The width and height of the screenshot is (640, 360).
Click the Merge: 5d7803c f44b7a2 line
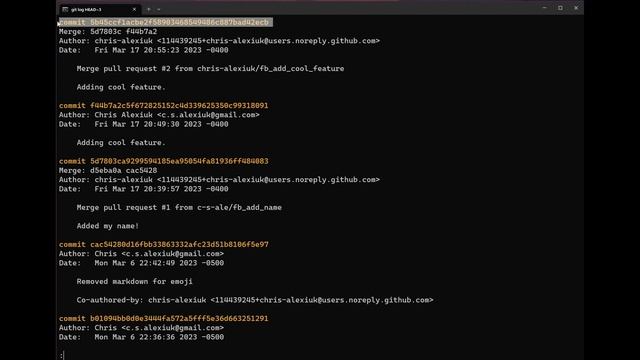tap(108, 31)
